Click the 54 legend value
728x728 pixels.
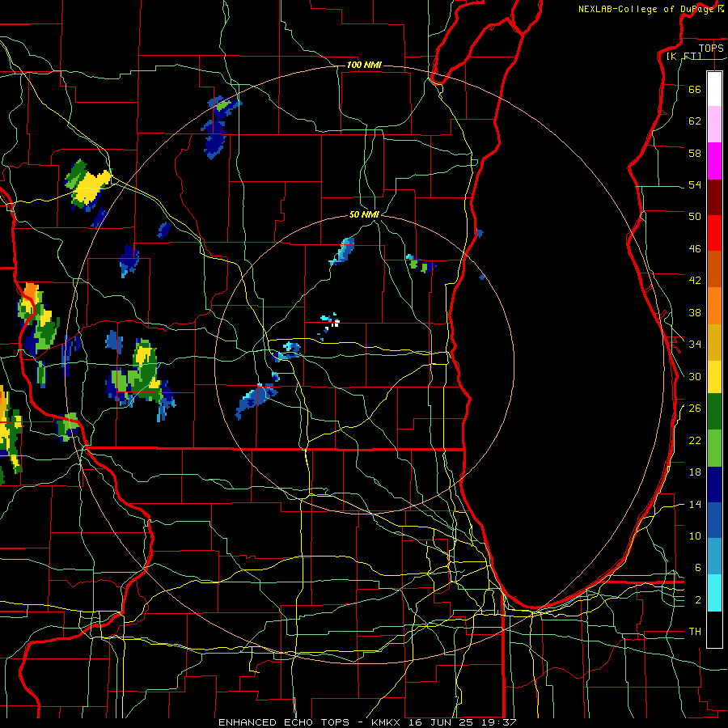coord(695,184)
